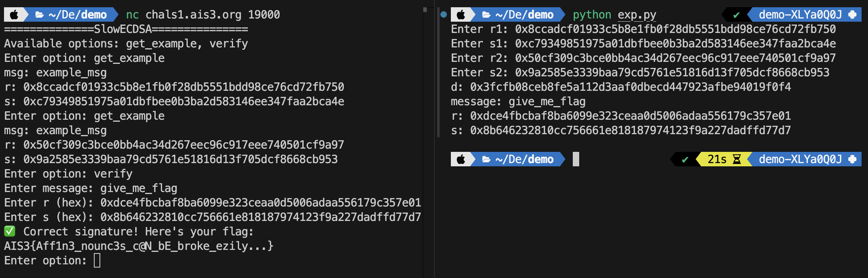Click the folder icon in lower right prompt
The height and width of the screenshot is (278, 868).
pos(486,159)
